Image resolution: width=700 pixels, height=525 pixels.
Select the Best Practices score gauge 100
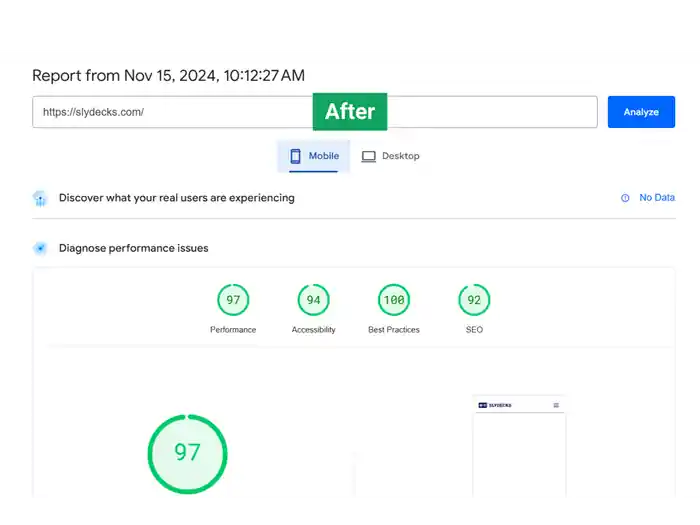coord(394,300)
